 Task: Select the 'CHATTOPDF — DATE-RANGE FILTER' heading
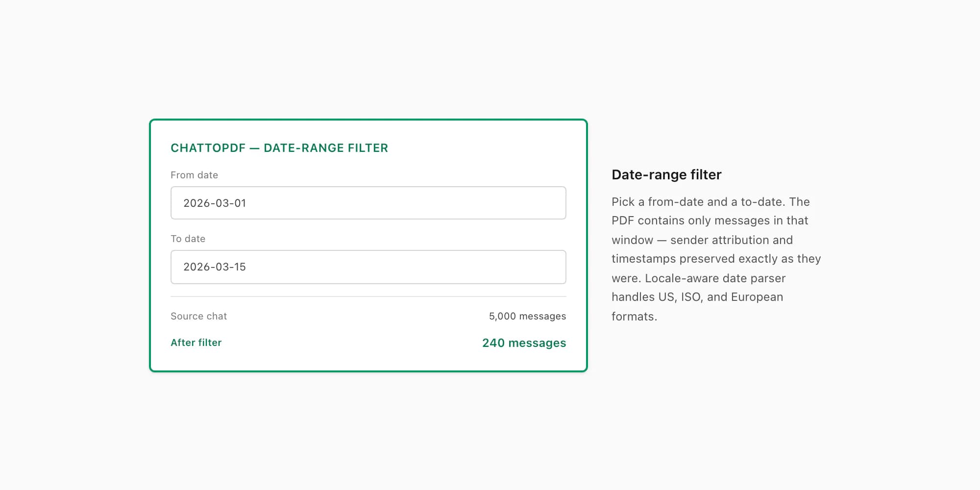coord(279,148)
